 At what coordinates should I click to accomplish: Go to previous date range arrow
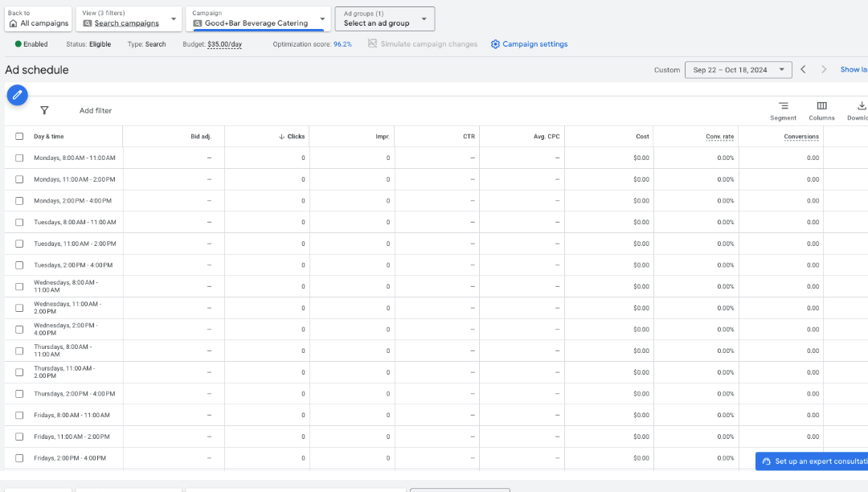click(x=803, y=70)
